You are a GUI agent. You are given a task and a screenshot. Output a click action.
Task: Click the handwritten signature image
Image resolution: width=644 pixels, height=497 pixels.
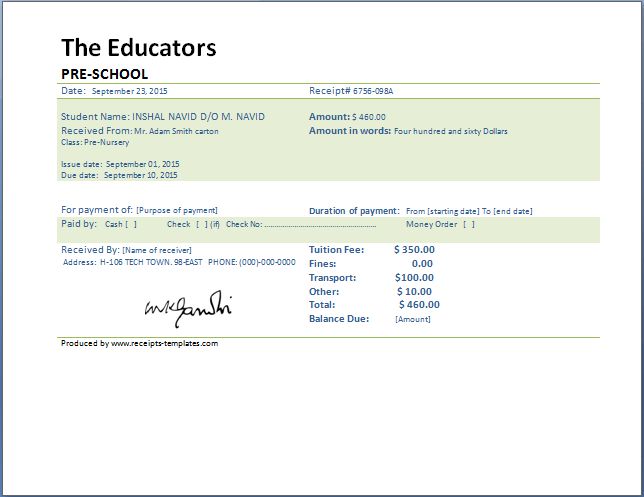(x=188, y=308)
